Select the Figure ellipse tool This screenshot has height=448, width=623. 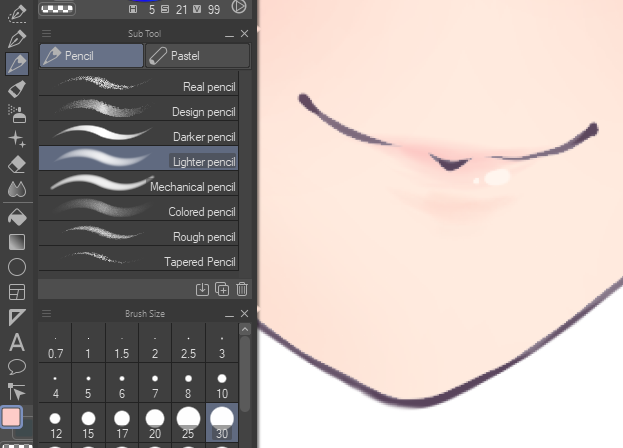tap(17, 267)
